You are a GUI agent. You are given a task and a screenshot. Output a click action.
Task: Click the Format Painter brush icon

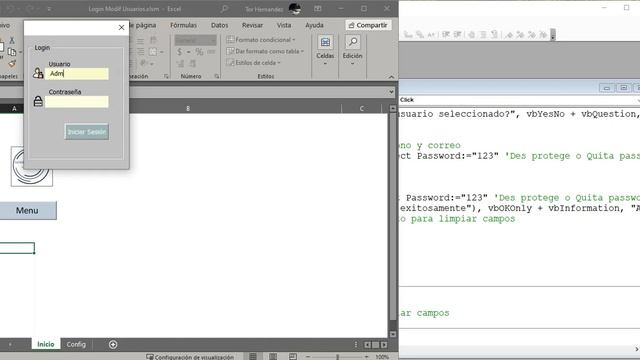tap(12, 63)
